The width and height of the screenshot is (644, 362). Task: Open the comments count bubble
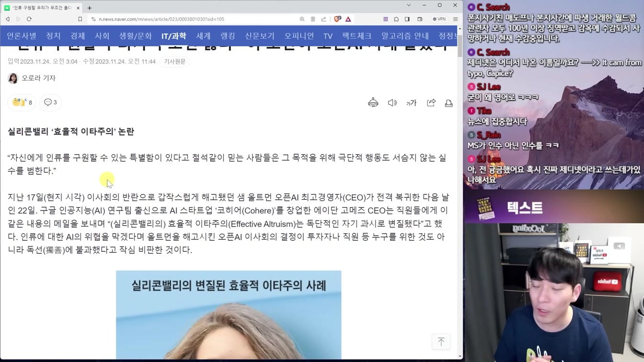click(x=50, y=102)
